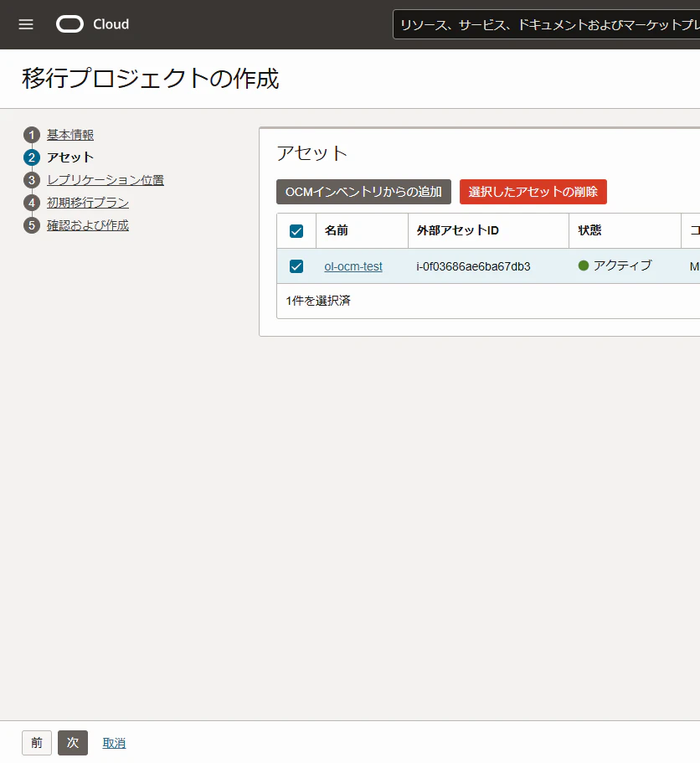The height and width of the screenshot is (763, 700).
Task: Click the step 4 number circle
Action: click(32, 203)
